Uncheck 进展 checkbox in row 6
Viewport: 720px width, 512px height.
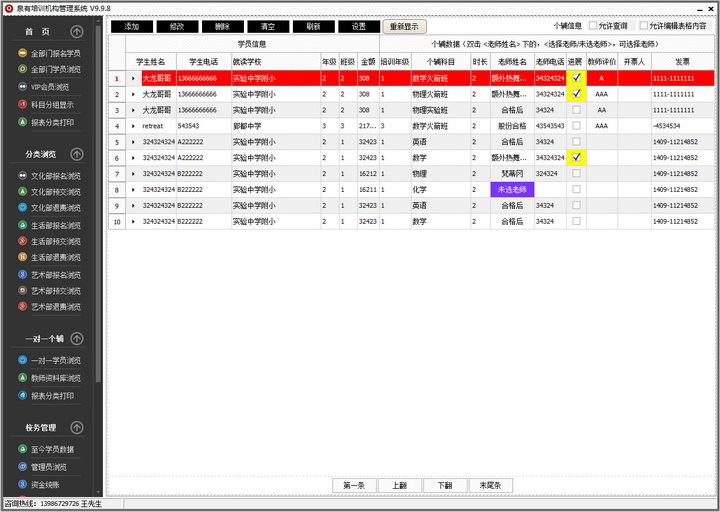point(576,158)
